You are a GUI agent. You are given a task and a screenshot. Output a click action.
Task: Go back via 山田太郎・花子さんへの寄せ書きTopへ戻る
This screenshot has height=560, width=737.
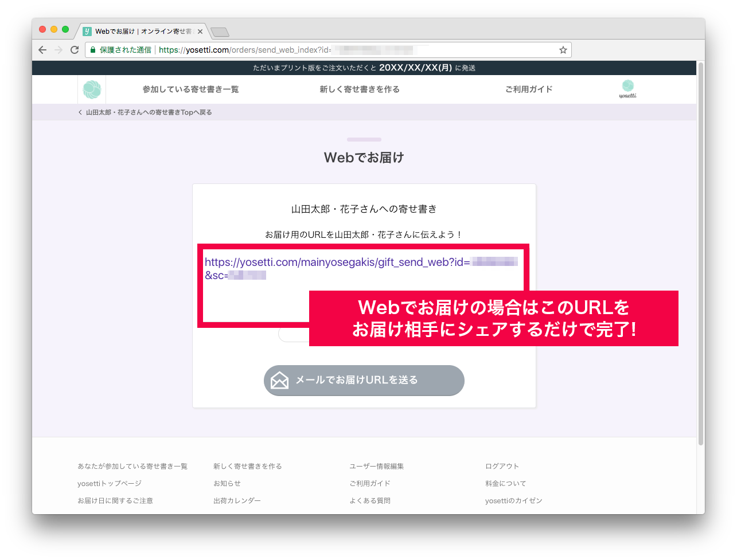(x=145, y=112)
